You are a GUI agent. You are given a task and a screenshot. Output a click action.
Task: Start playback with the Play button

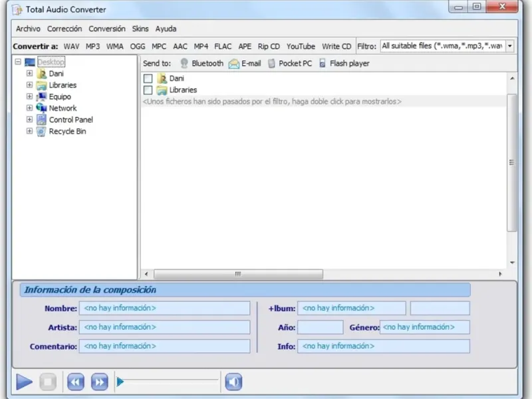pos(24,382)
